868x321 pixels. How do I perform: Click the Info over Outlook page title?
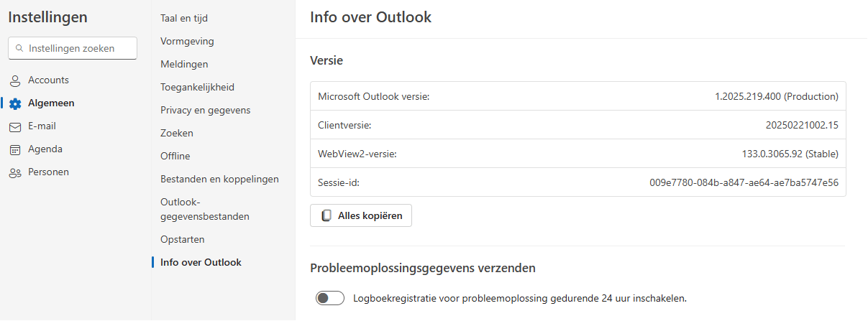pyautogui.click(x=371, y=17)
